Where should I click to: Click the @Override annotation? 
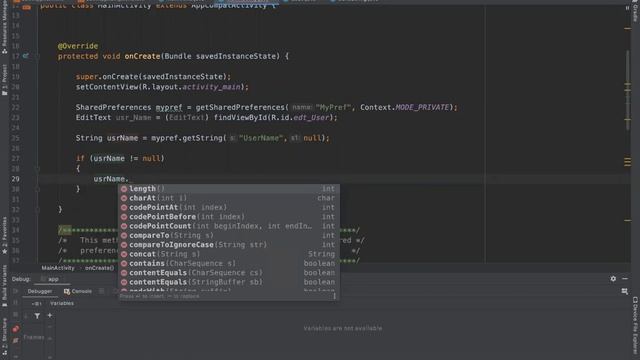point(78,46)
